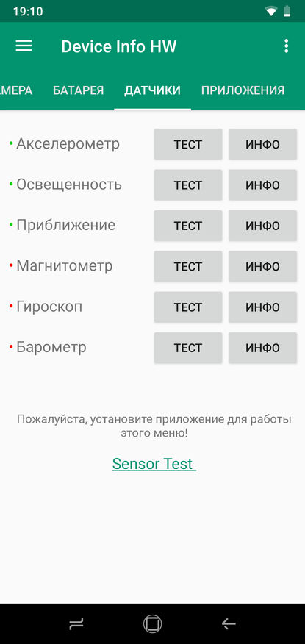The image size is (305, 644).
Task: Open ИНФО for Акселерометр
Action: [x=262, y=144]
